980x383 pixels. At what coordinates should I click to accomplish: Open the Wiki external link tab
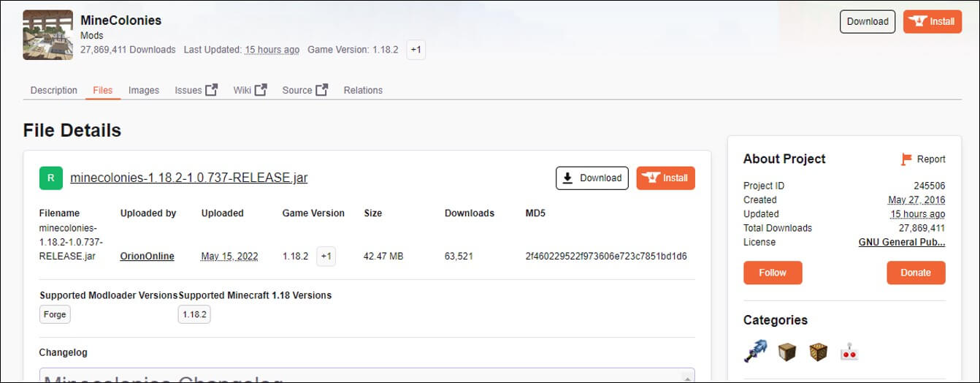pos(250,90)
